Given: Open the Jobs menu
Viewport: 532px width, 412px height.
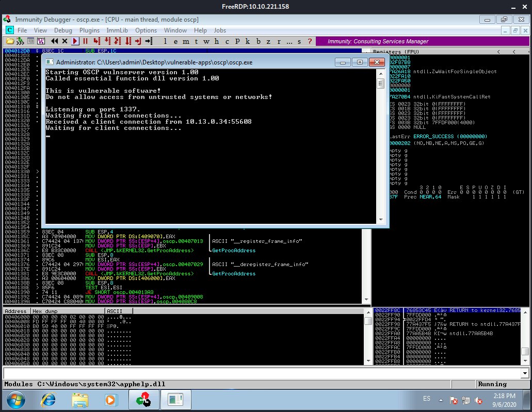Looking at the screenshot, I should [x=220, y=30].
